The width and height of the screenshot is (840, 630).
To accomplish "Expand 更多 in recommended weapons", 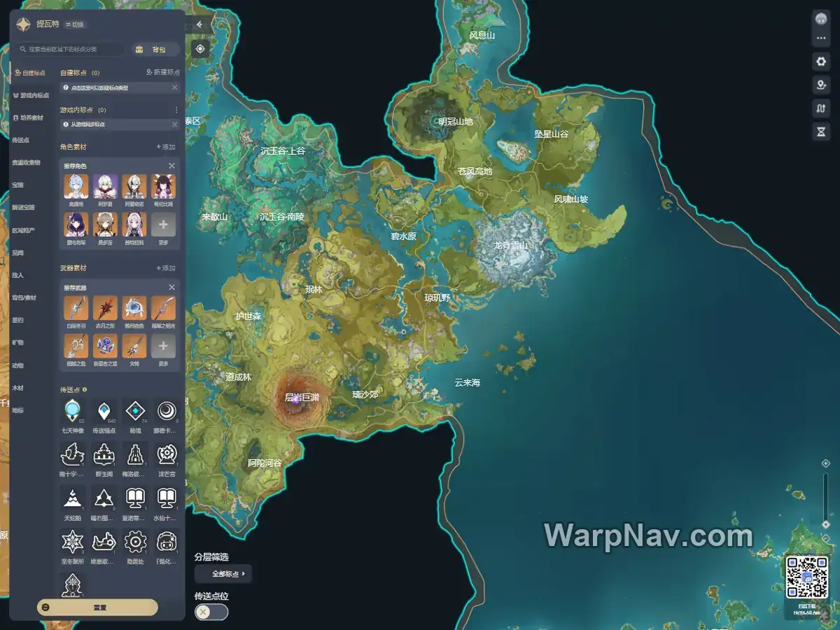I will pos(163,346).
